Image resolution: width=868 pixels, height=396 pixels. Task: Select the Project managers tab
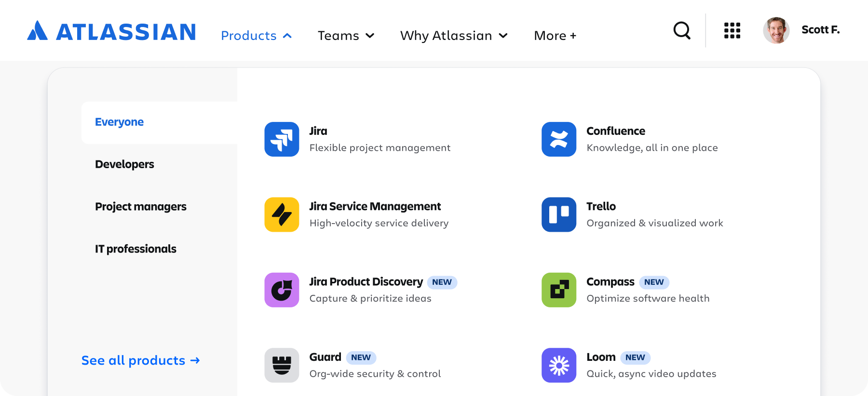[x=141, y=207]
